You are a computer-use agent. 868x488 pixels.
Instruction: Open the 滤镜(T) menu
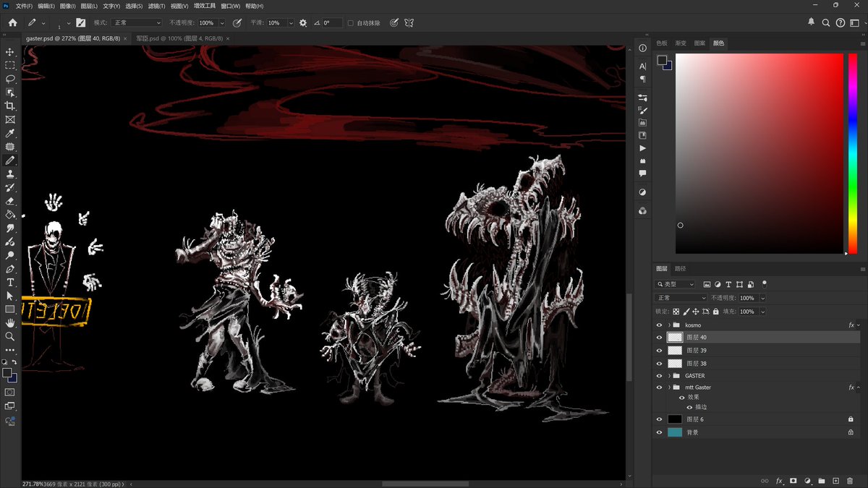coord(156,6)
